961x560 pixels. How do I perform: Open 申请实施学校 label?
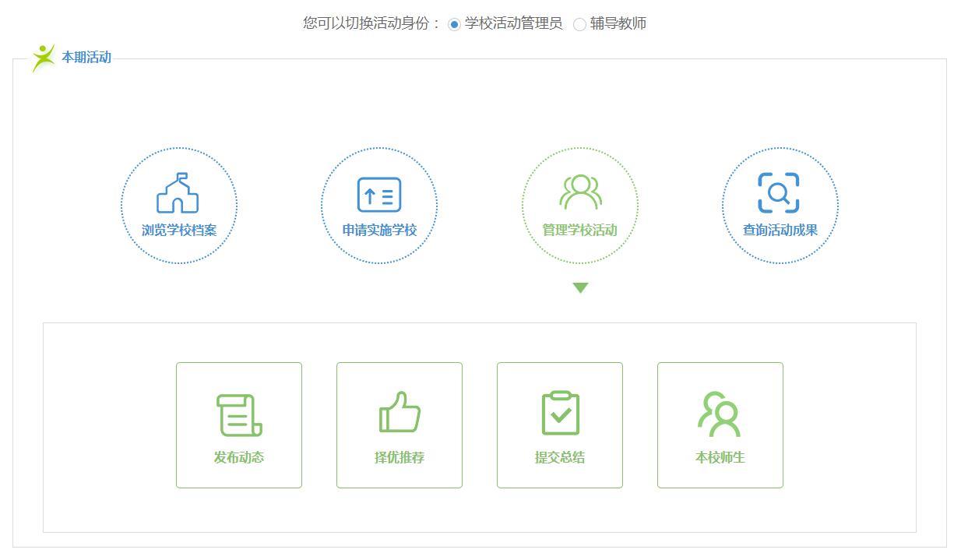point(379,231)
